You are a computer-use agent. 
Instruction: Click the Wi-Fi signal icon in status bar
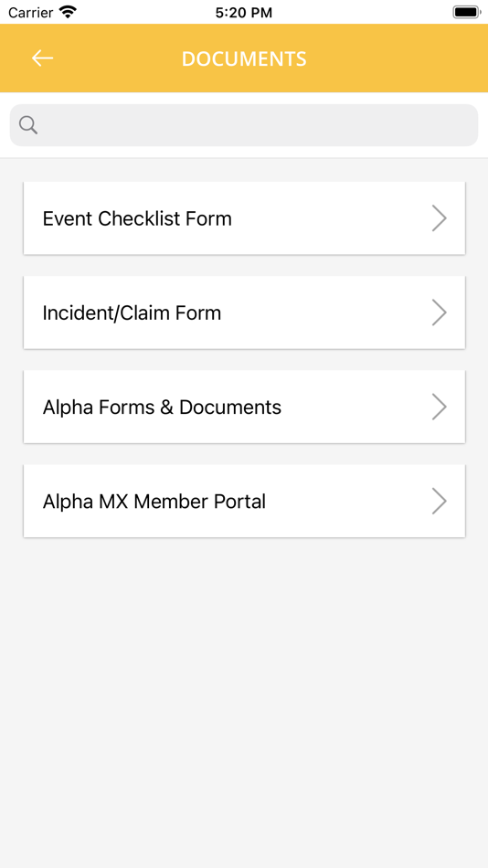pyautogui.click(x=69, y=12)
